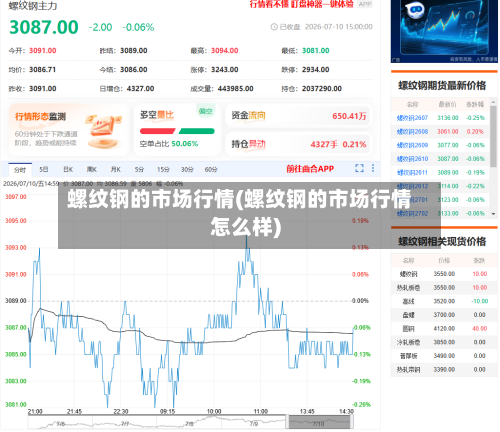
Task: Open the 螺纹钢2607 contract link
Action: click(x=412, y=118)
